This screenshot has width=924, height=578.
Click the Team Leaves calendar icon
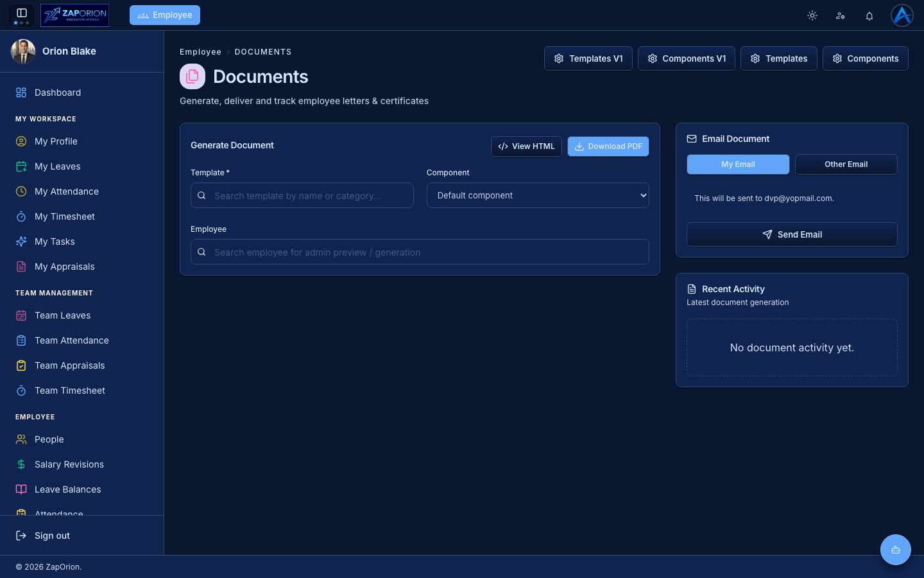(x=21, y=315)
